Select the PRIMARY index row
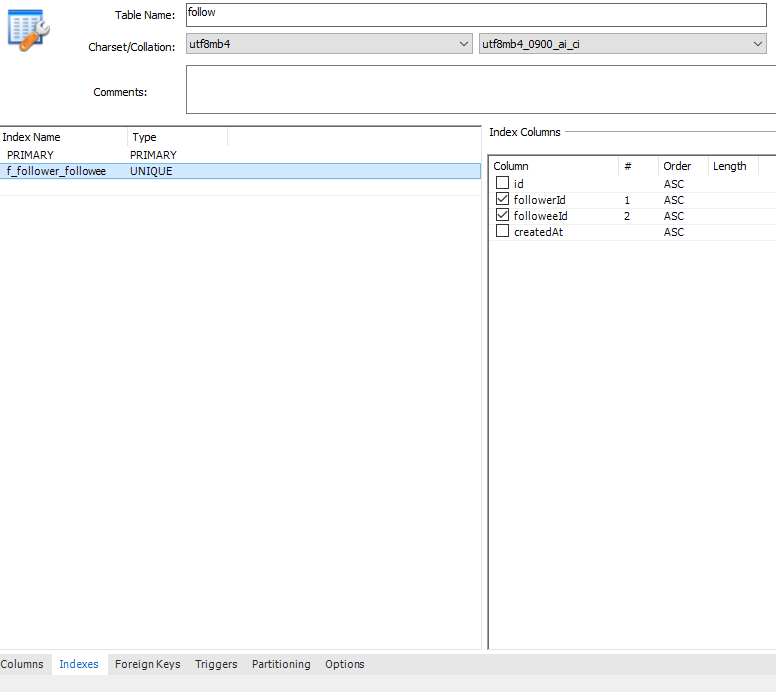776x692 pixels. (240, 155)
